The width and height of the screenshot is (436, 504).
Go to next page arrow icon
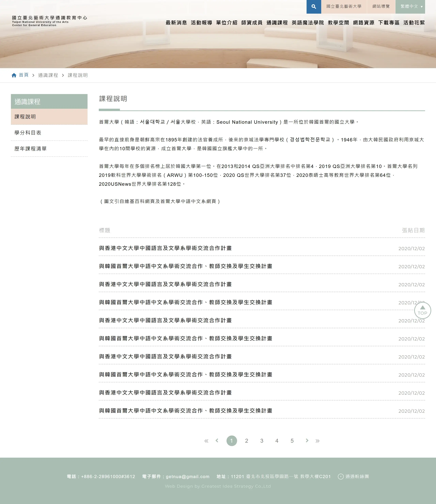click(307, 440)
